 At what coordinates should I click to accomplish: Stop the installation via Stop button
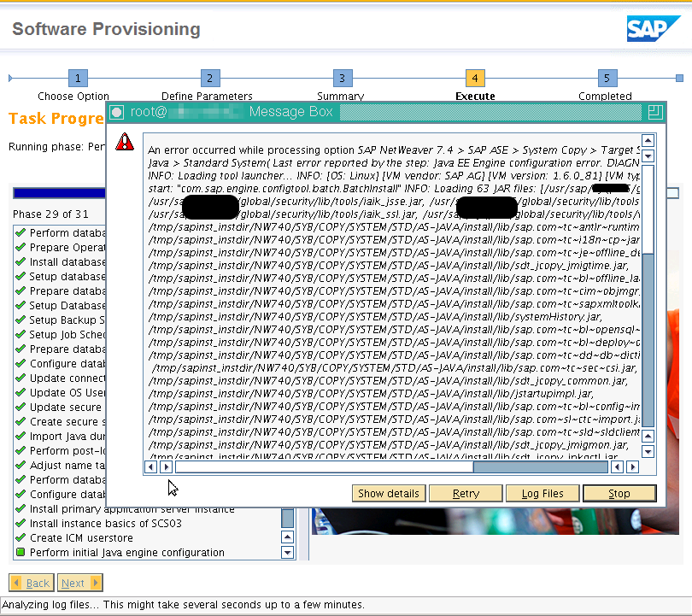point(619,493)
